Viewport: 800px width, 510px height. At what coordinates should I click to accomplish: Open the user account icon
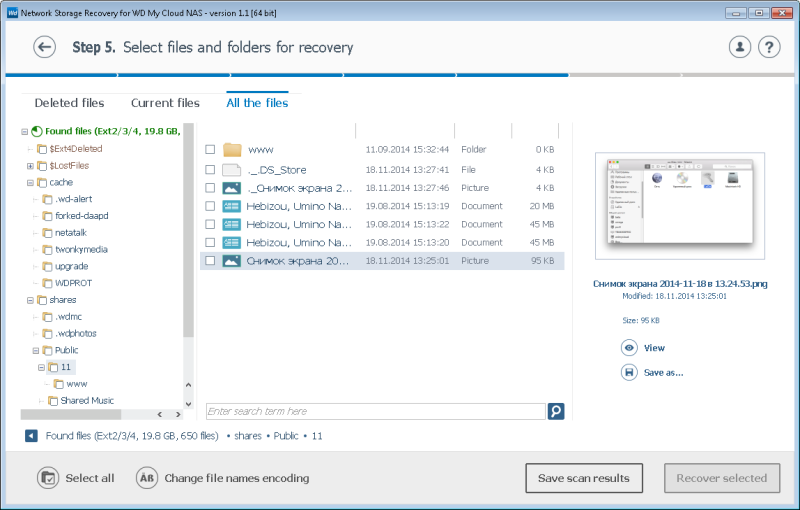click(739, 47)
